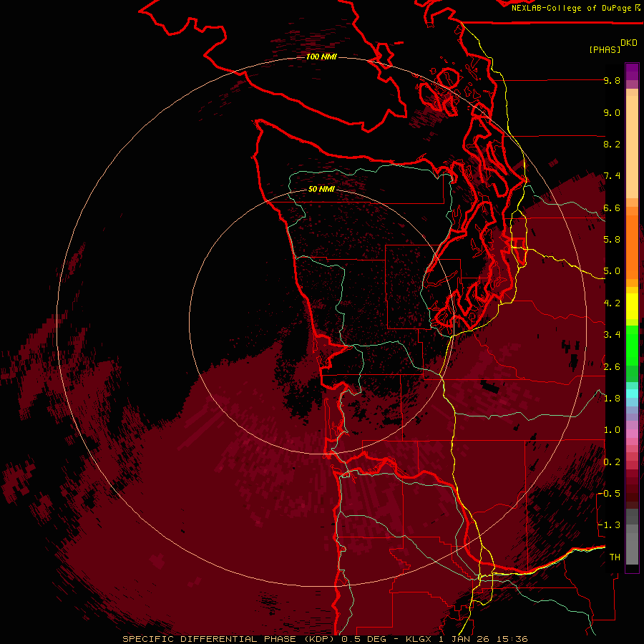Select the 7.4 legend value
Viewport: 644px width, 644px height.
(612, 176)
